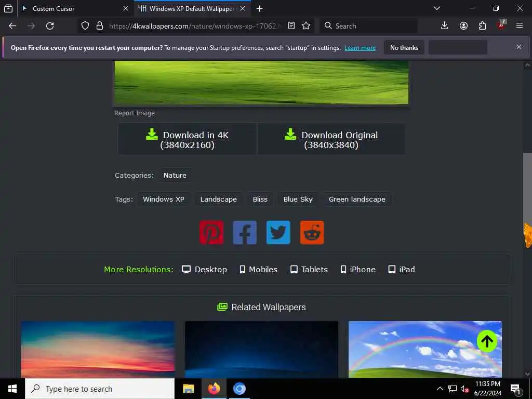This screenshot has height=399, width=532.
Task: Open the Nature category
Action: point(175,176)
